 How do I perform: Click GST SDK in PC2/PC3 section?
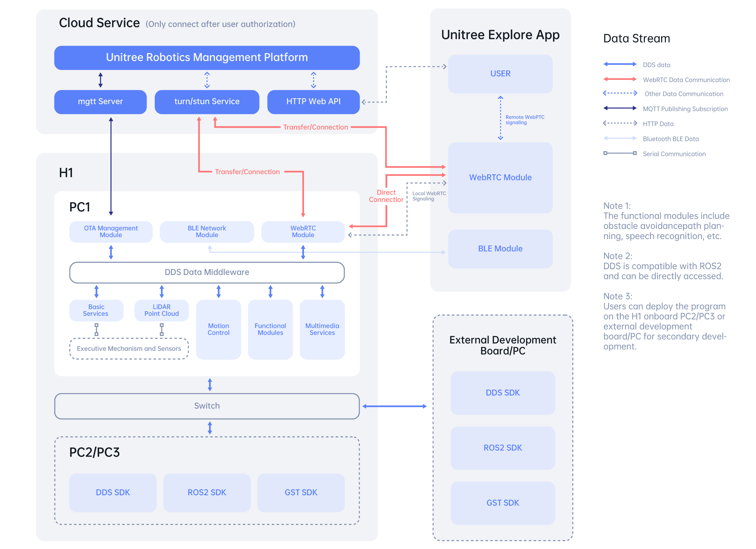[301, 493]
